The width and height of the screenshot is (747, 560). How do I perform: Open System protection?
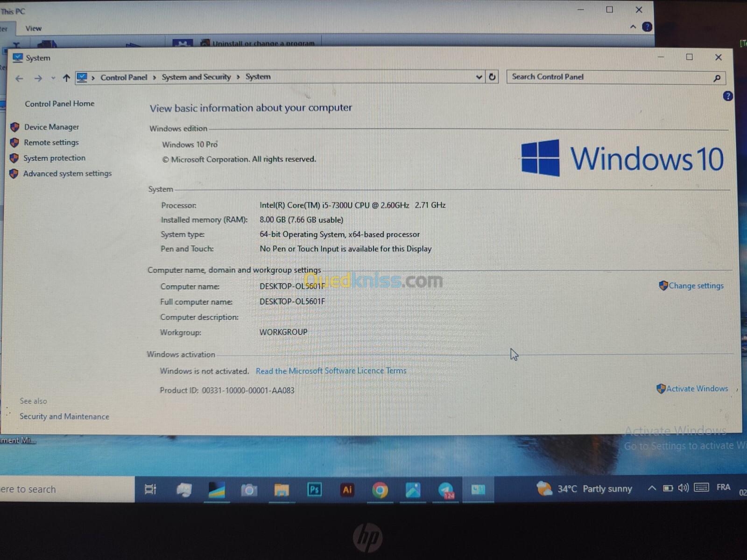tap(54, 158)
